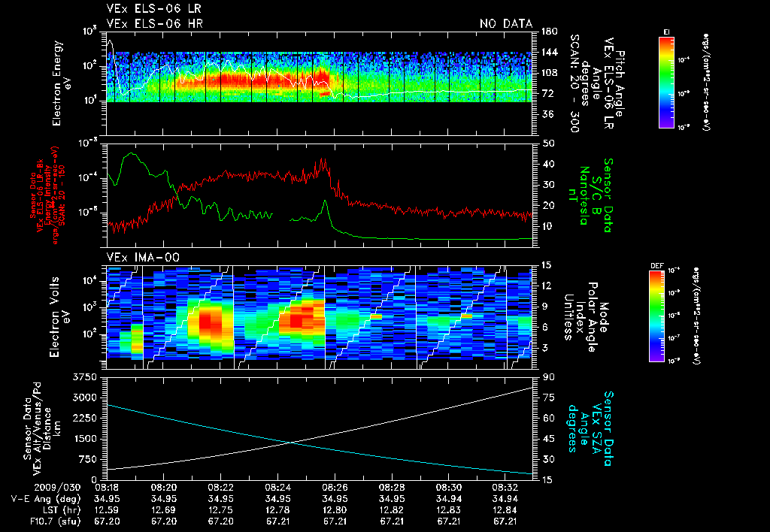Screen dimensions: 770x532
Task: Click the 08:24 time tick label
Action: pyautogui.click(x=278, y=489)
